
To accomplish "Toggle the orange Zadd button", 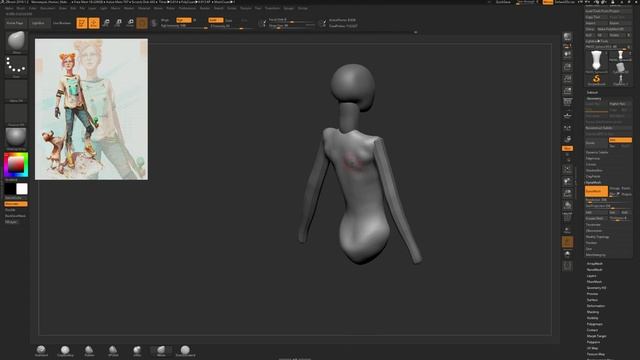I will 216,20.
